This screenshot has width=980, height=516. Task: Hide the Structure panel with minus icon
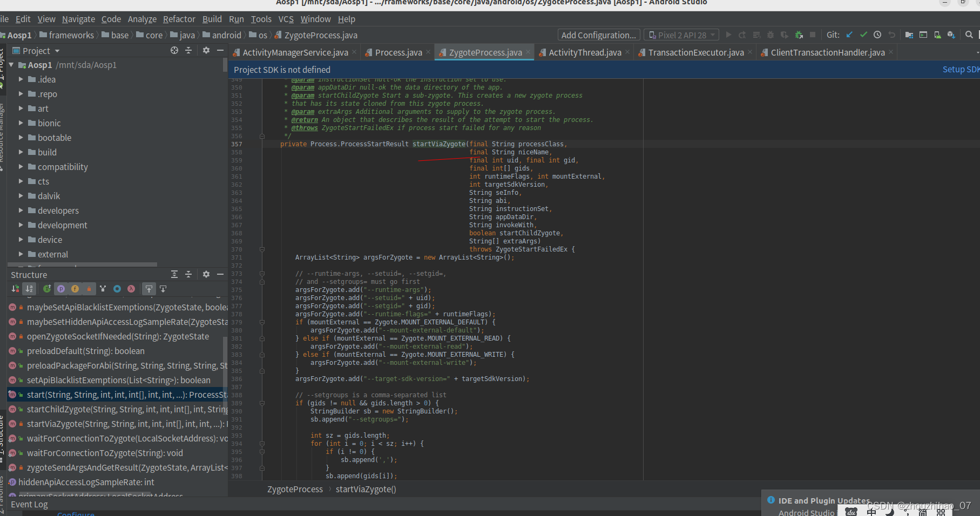click(220, 274)
